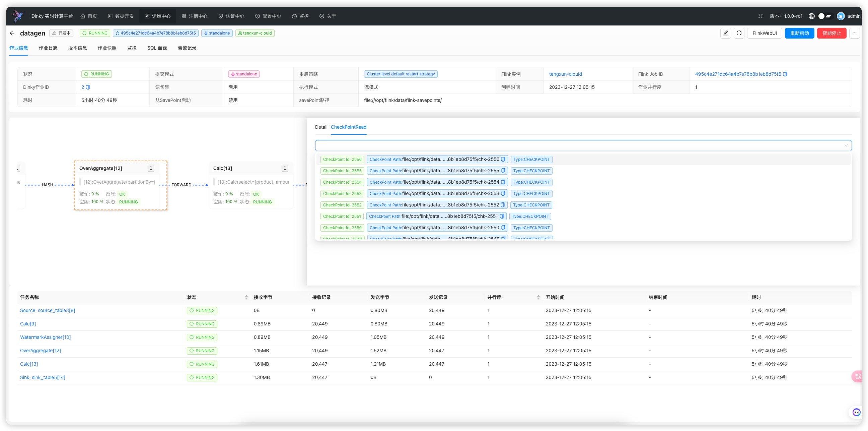The image size is (868, 431).
Task: Open Source: source_table3[8] task link
Action: point(48,310)
